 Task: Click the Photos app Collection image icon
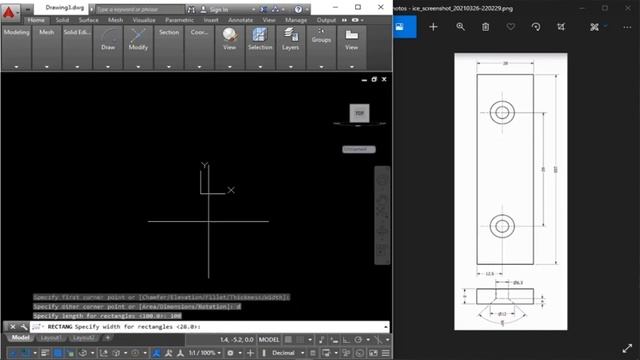[x=400, y=27]
